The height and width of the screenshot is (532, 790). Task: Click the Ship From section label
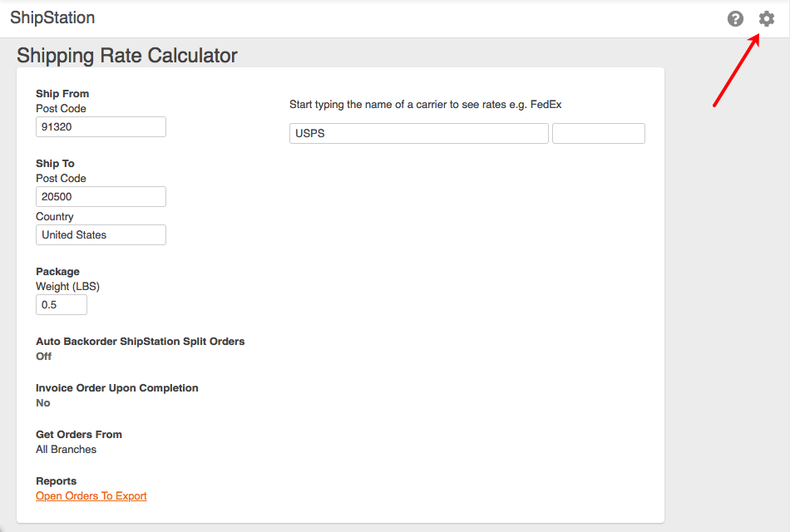[x=62, y=93]
